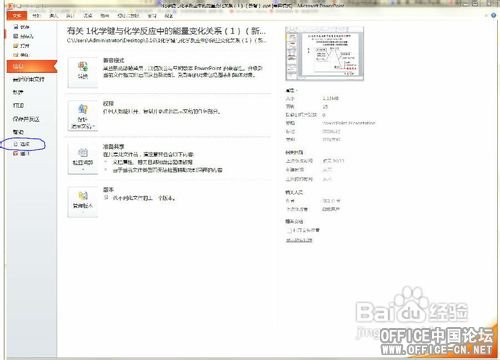Switch to the Animations (动画) ribbon tab

tap(105, 16)
